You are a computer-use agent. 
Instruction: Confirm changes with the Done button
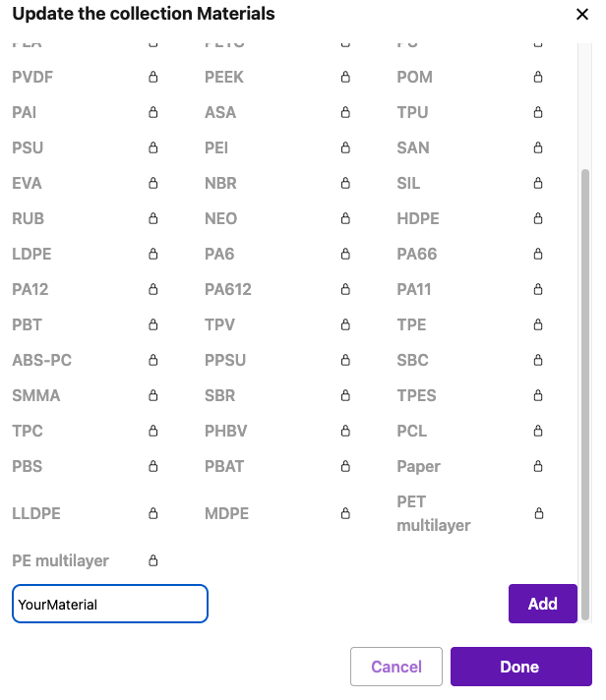(x=520, y=667)
